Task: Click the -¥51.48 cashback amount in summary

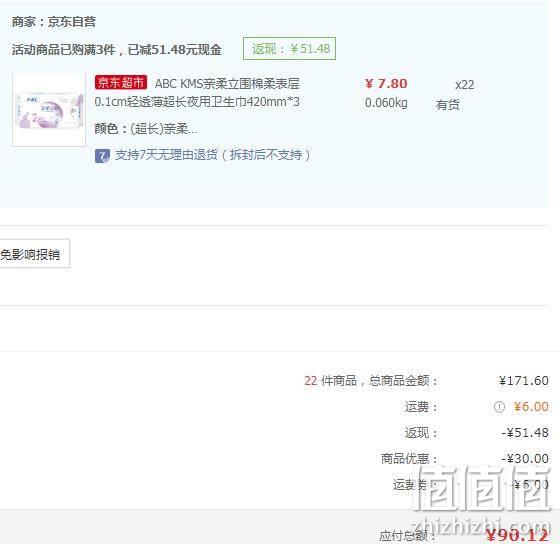Action: pyautogui.click(x=525, y=433)
